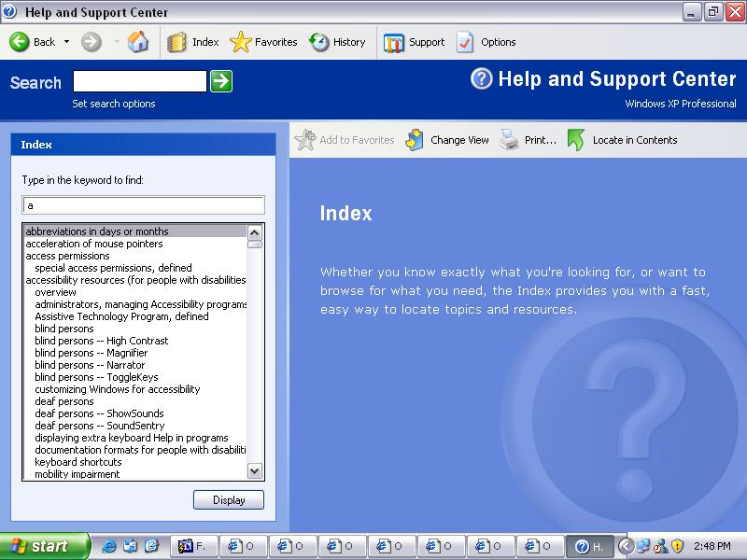Open the Index from the toolbar
This screenshot has height=560, width=747.
(x=193, y=42)
